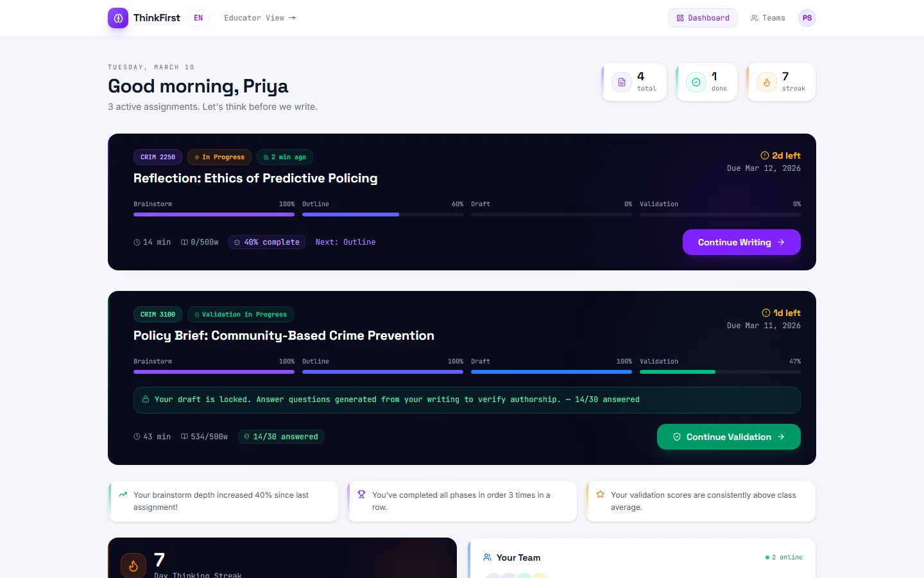
Task: Click the Your Team people icon
Action: [488, 557]
